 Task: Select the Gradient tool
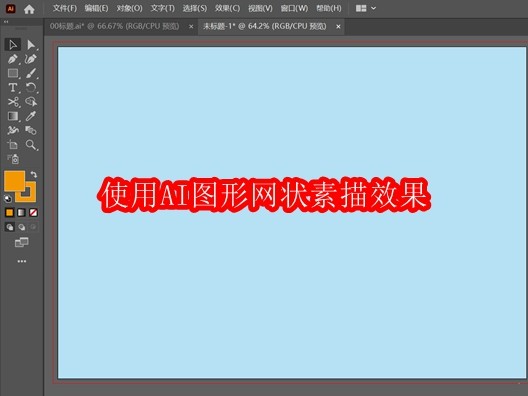[12, 116]
